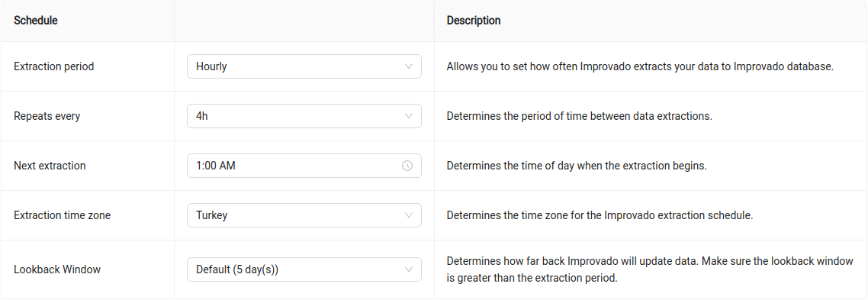Select the Extraction time zone row label
The height and width of the screenshot is (300, 868).
point(62,215)
